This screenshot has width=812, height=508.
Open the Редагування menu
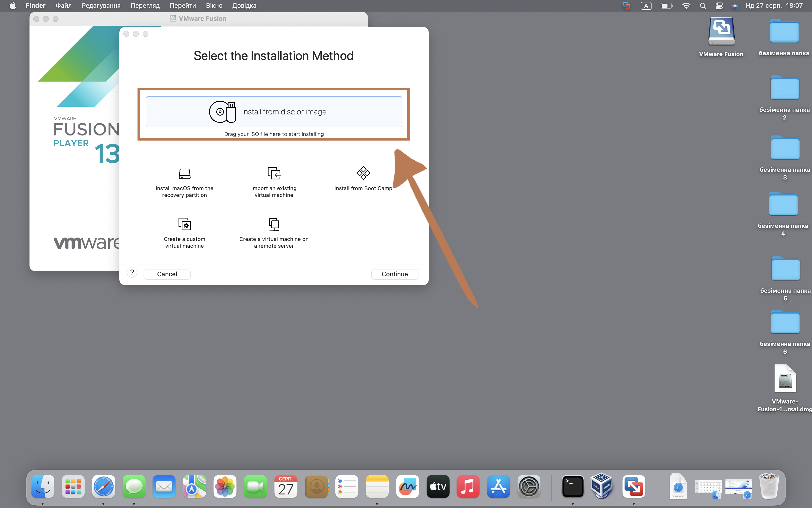tap(101, 5)
